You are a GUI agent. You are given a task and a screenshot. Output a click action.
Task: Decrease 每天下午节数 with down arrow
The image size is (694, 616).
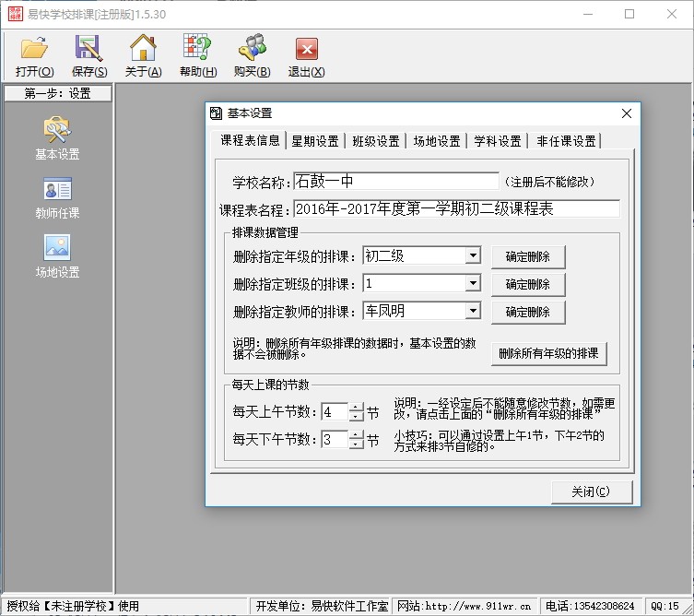tap(357, 444)
